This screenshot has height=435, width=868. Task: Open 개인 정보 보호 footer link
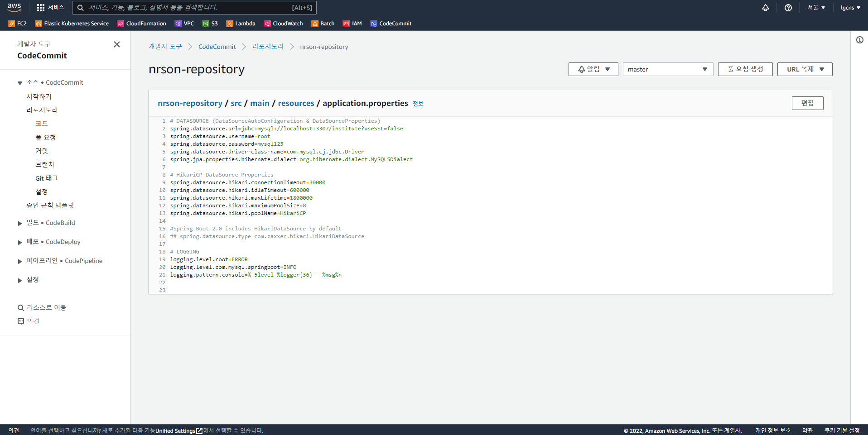click(773, 431)
